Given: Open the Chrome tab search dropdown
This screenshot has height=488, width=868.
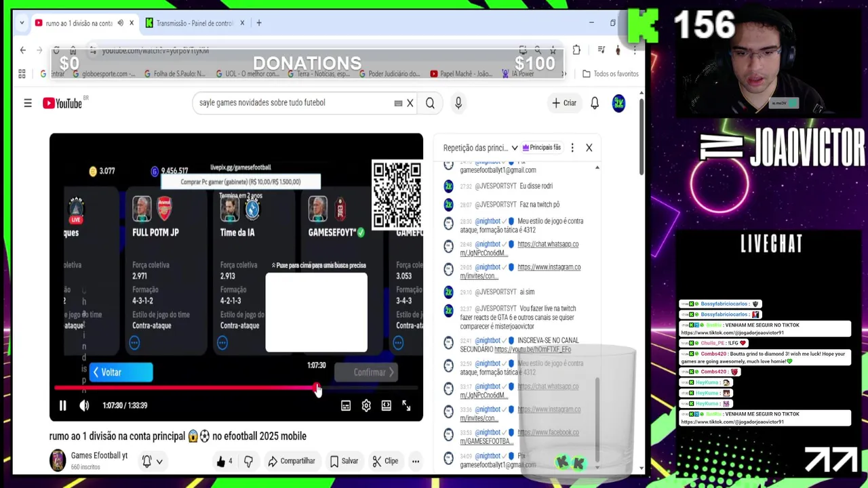Looking at the screenshot, I should 22,23.
